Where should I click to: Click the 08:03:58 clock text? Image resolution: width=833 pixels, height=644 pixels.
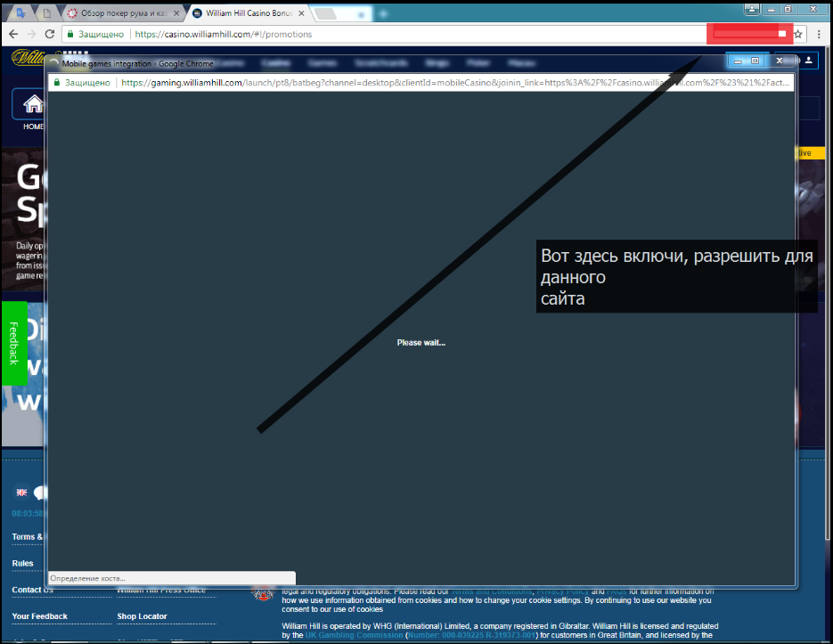(27, 514)
